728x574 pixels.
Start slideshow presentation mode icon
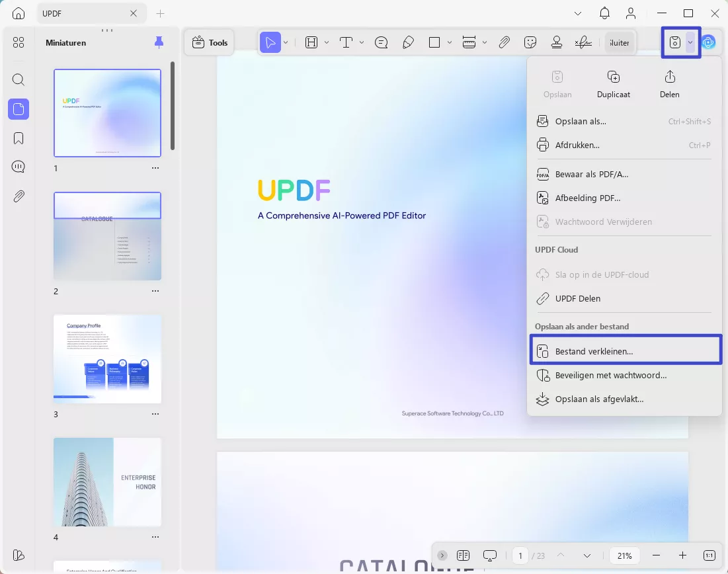point(490,555)
